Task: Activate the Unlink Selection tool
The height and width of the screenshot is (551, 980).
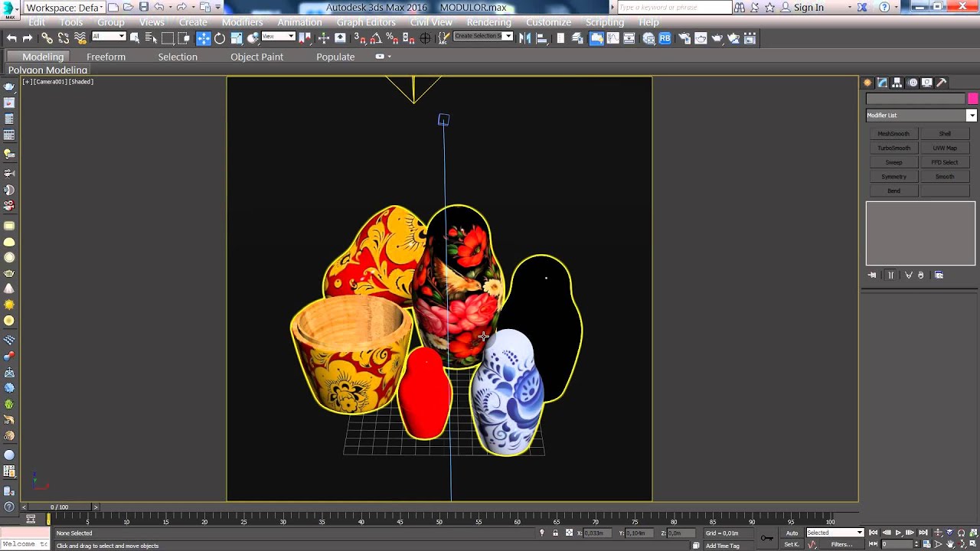Action: pos(64,38)
